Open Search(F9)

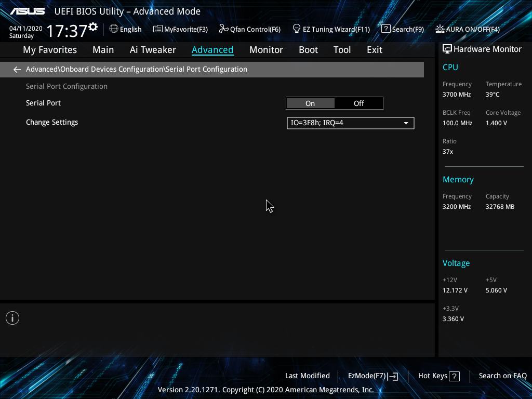(403, 29)
